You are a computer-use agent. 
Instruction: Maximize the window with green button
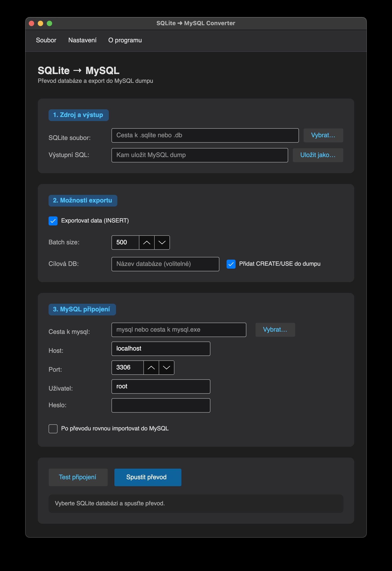(x=49, y=23)
